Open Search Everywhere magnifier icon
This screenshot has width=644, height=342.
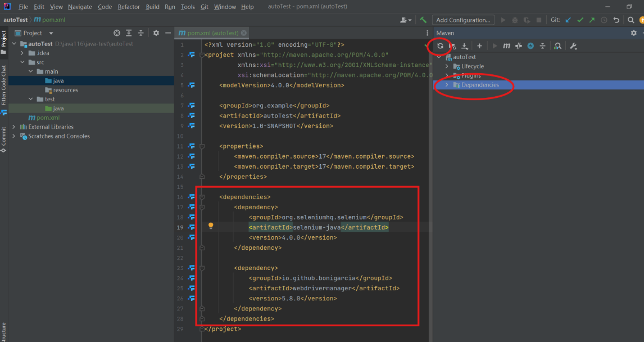tap(631, 20)
